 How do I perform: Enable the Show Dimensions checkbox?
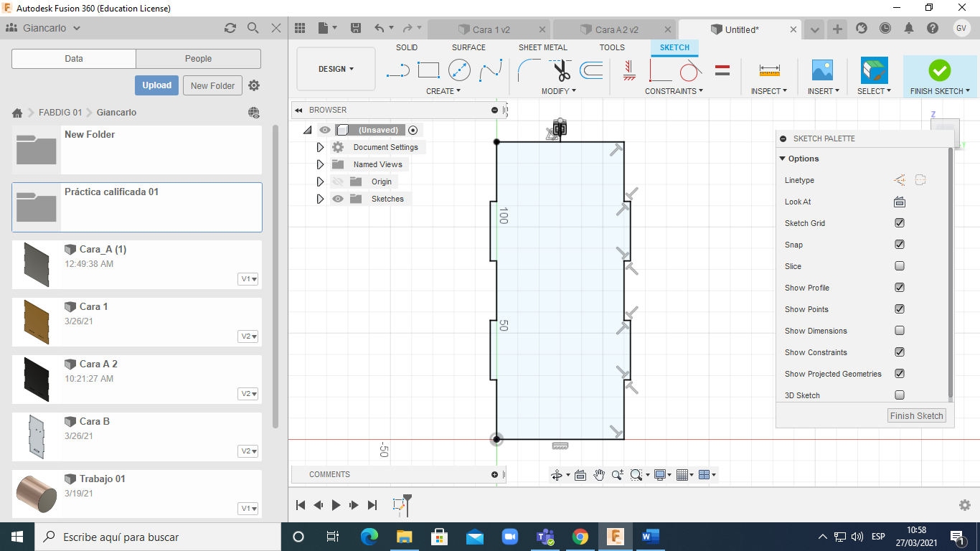pyautogui.click(x=900, y=331)
